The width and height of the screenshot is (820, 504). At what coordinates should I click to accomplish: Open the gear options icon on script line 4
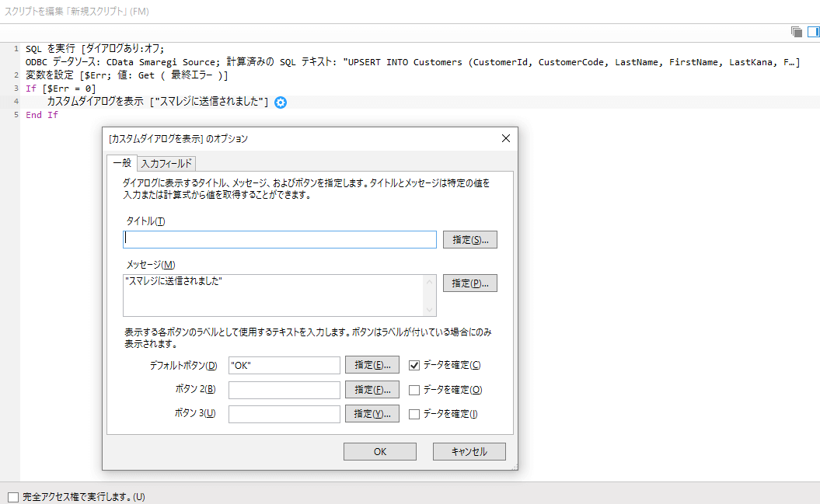281,103
